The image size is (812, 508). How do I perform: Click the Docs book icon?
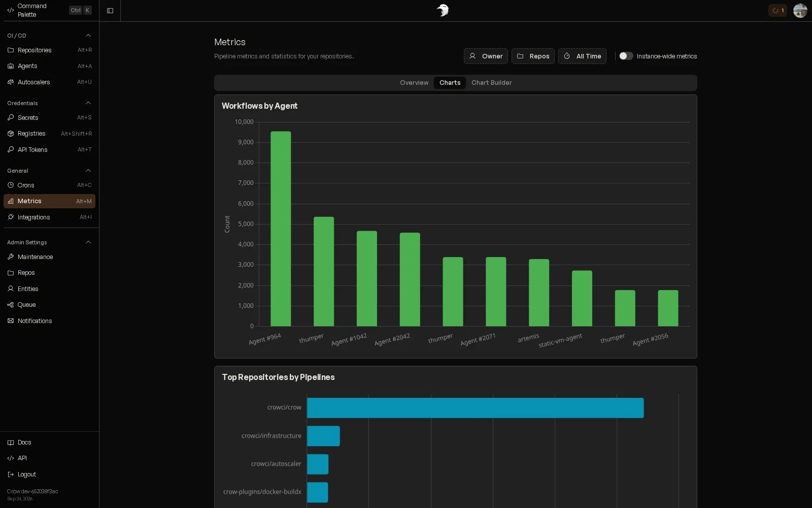(11, 442)
